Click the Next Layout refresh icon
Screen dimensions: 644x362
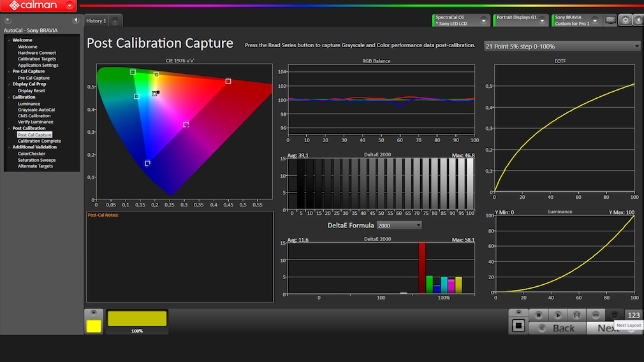pos(615,315)
